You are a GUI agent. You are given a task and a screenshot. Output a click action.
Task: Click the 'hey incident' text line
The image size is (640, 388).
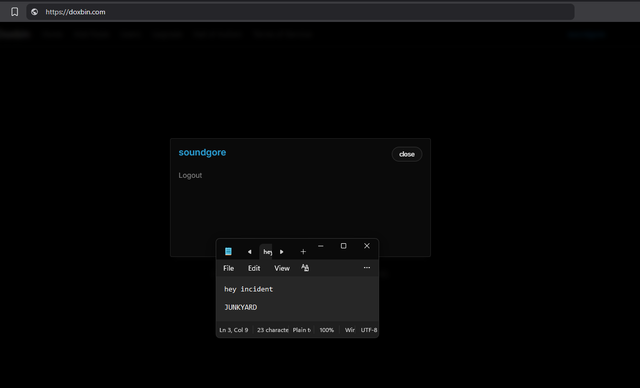248,289
